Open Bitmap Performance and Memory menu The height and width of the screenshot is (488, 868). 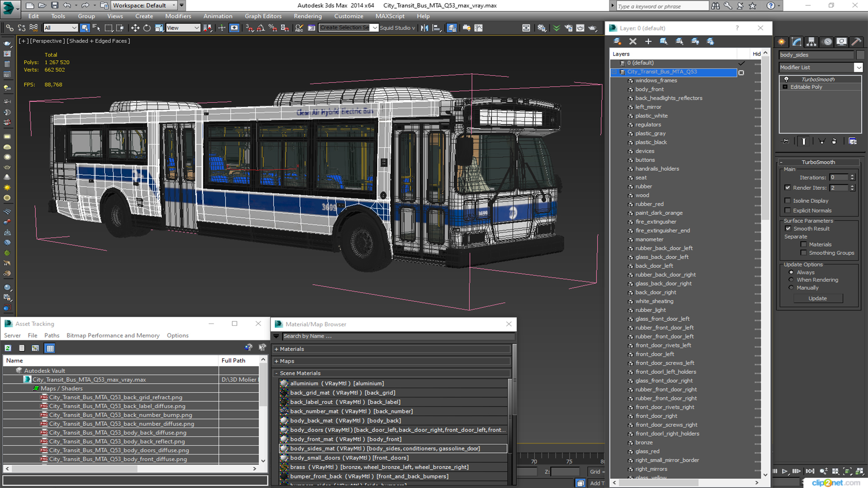[113, 335]
